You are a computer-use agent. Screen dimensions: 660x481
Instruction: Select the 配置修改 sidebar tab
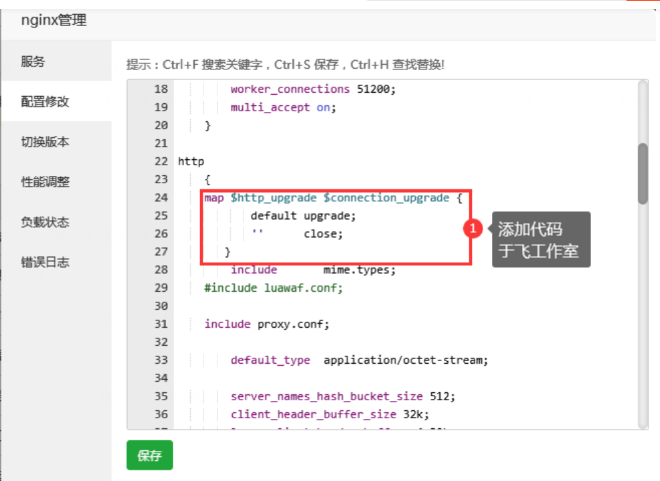(x=46, y=101)
